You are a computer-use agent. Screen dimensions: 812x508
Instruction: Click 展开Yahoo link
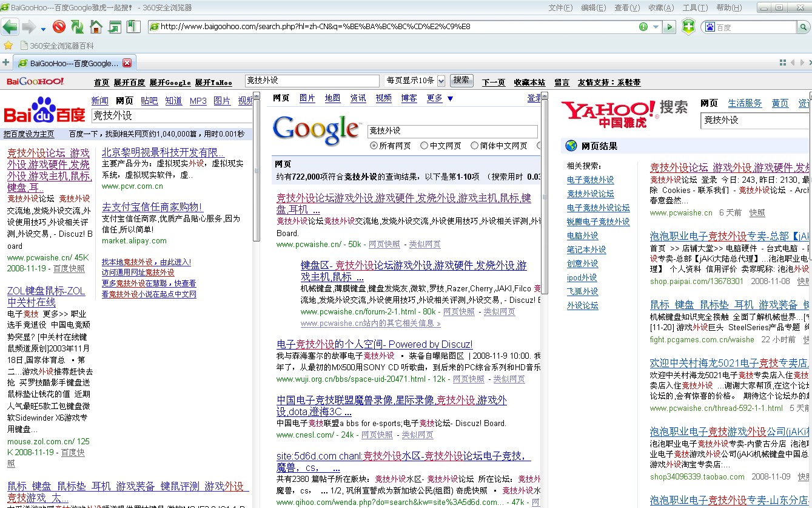[213, 83]
